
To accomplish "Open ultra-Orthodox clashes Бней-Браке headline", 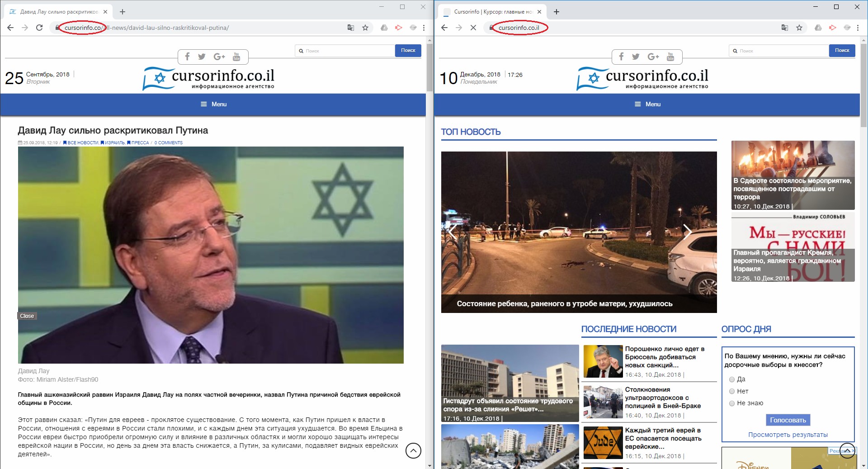I will pos(663,398).
